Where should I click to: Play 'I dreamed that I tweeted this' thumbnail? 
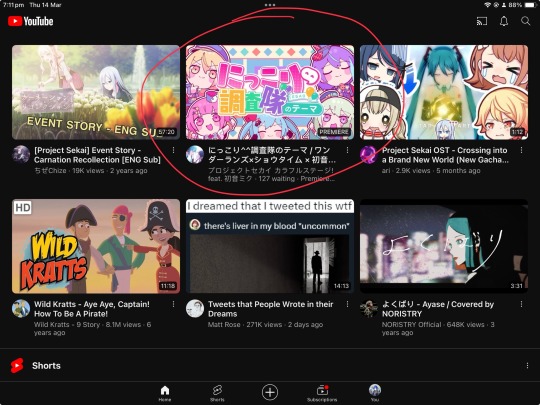click(270, 246)
